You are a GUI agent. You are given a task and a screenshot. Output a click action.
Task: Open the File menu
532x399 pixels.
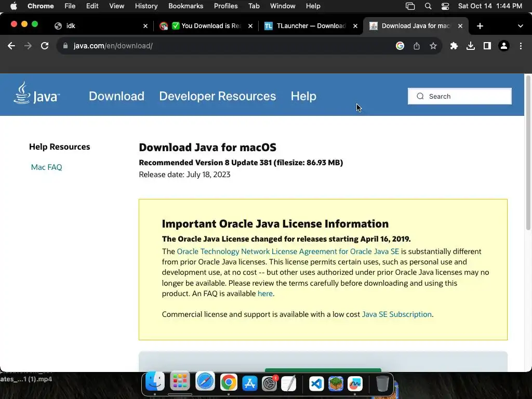pos(70,6)
